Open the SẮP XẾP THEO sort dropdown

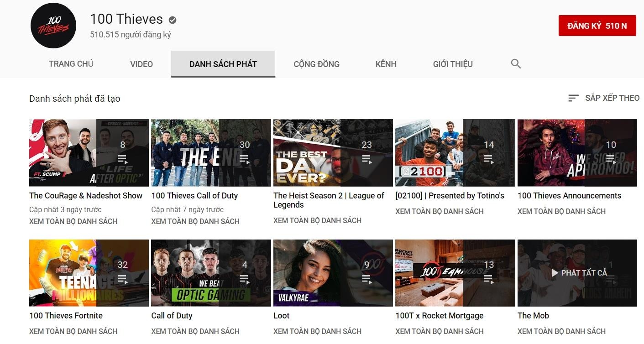[603, 98]
